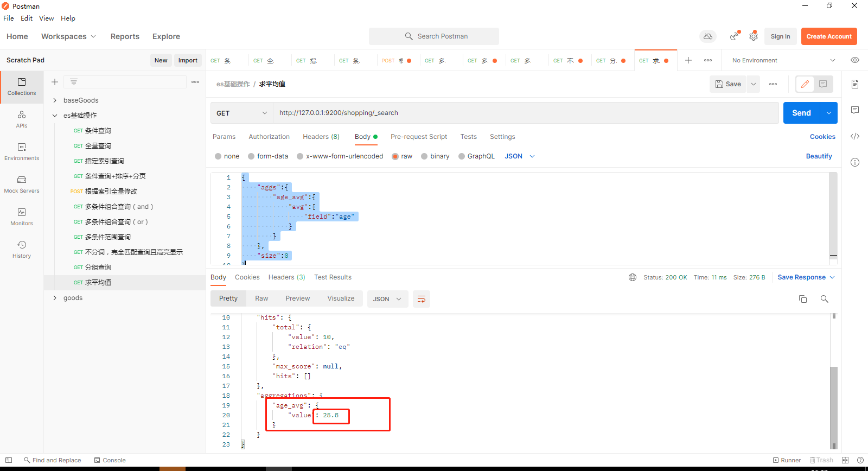Toggle the response word wrap icon
Viewport: 868px width, 471px height.
[422, 299]
